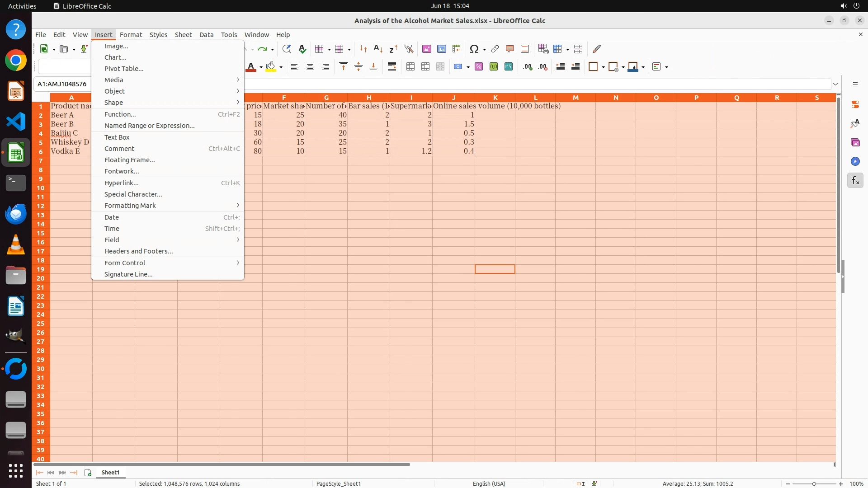Click the Clone Formatting paintbrush

tap(597, 49)
